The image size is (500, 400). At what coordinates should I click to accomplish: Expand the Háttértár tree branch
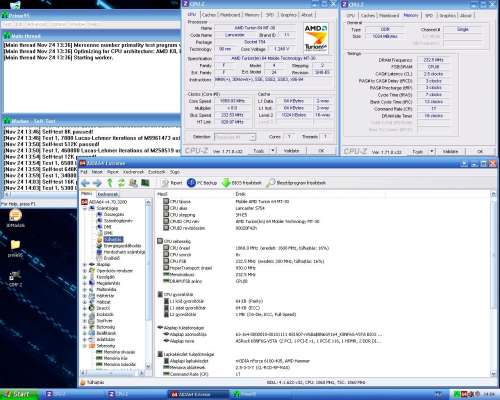tap(85, 296)
